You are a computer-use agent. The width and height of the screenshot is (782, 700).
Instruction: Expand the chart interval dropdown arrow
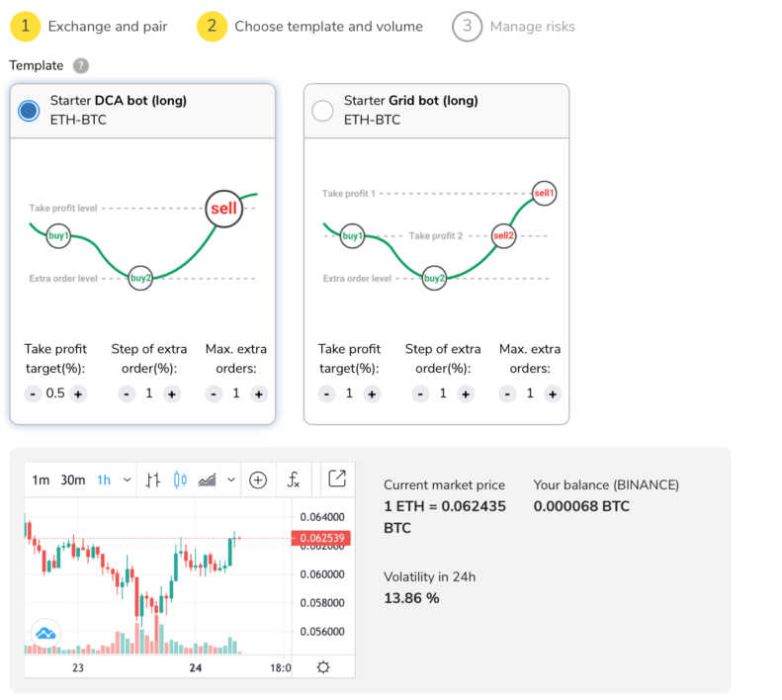[128, 480]
